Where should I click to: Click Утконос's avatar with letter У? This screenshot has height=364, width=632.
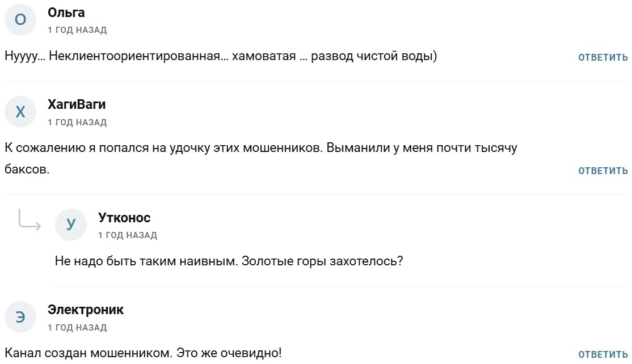(71, 225)
